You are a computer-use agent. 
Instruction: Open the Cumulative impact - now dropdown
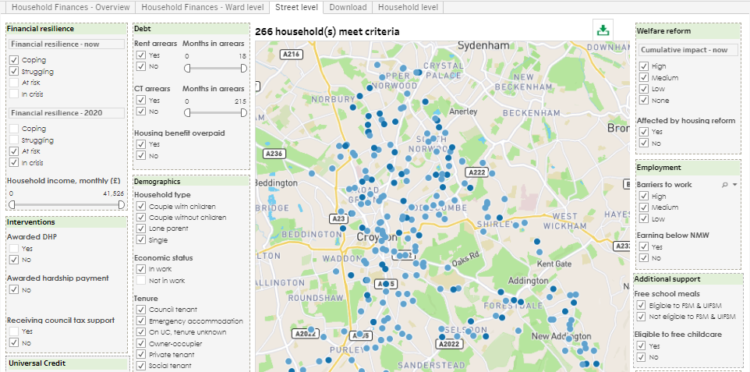tap(688, 50)
